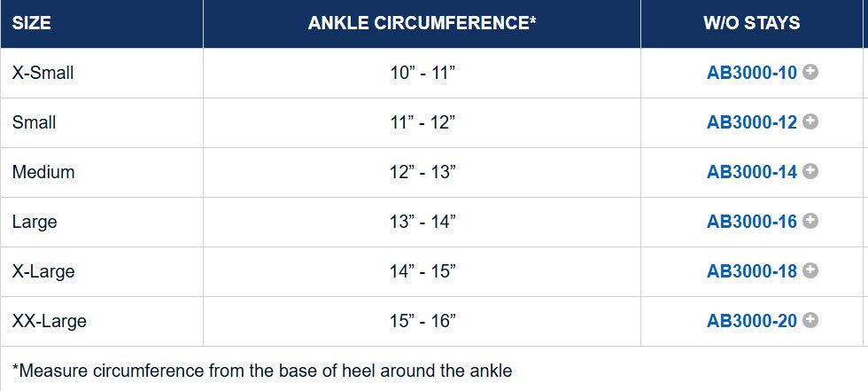Expand the plus icon for AB3000-14
Viewport: 868px width, 391px height.
click(x=810, y=171)
